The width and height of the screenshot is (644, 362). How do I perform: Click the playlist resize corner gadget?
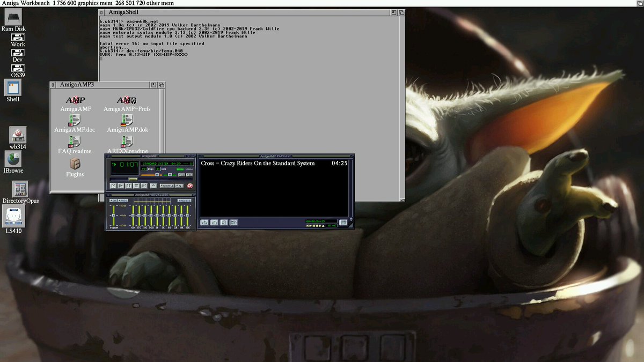350,225
